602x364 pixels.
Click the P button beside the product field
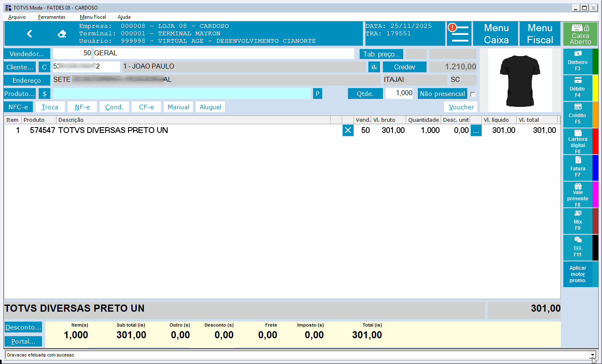(x=318, y=93)
